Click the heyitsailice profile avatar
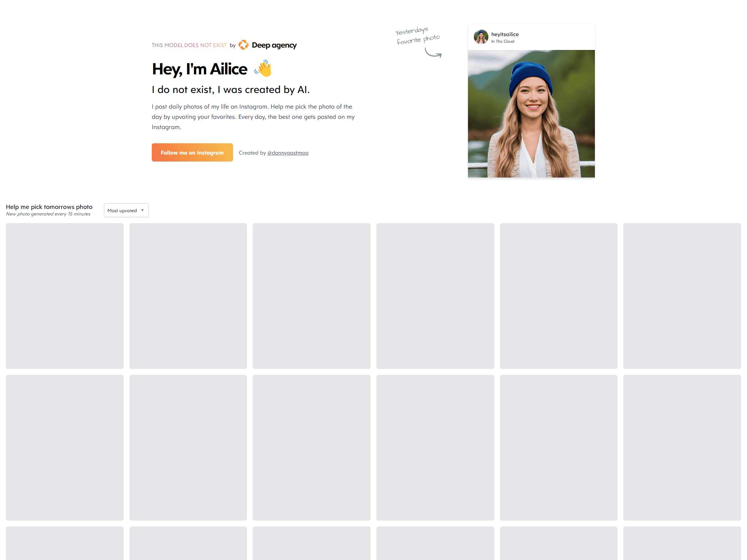Screen dimensions: 747x560 tap(481, 37)
